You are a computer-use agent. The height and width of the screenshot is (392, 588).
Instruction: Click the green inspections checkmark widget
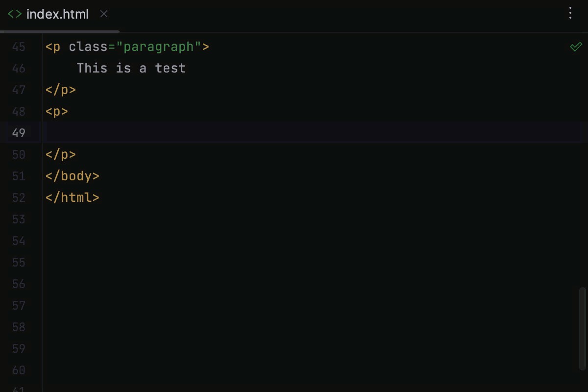[576, 46]
